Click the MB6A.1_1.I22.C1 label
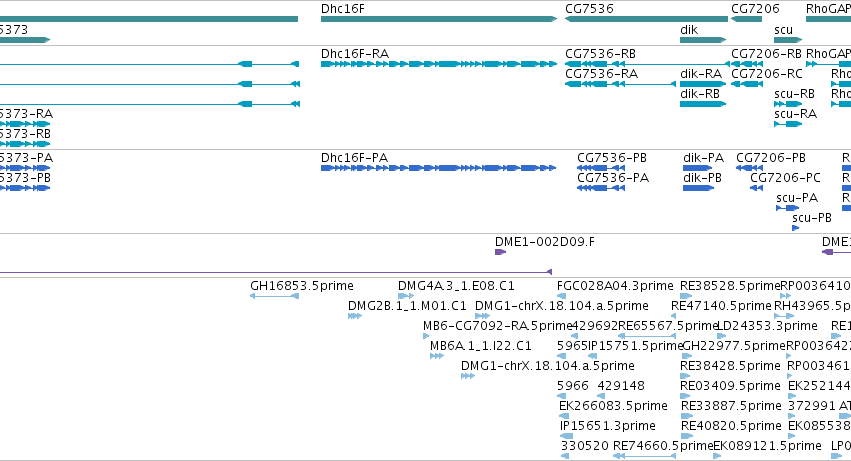The width and height of the screenshot is (851, 461). (x=480, y=346)
